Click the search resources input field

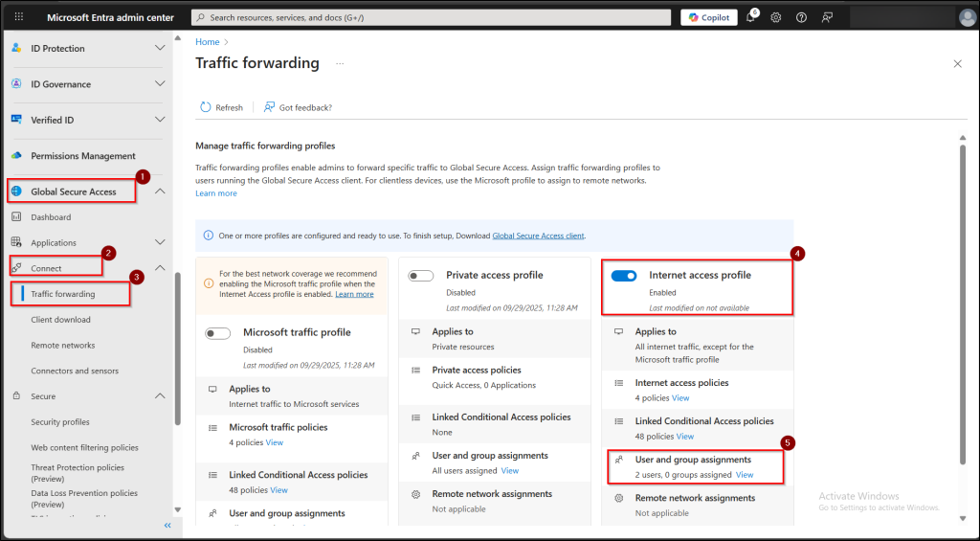pyautogui.click(x=431, y=17)
